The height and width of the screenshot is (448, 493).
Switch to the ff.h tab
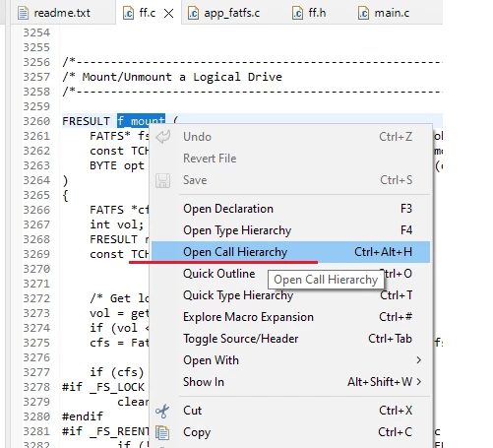pyautogui.click(x=309, y=13)
